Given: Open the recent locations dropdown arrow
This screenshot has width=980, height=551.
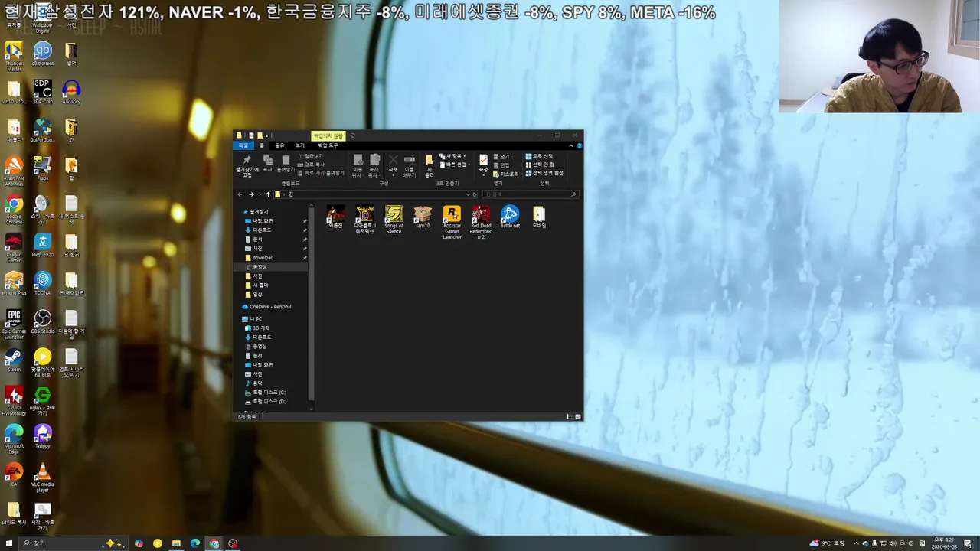Looking at the screenshot, I should tap(260, 194).
